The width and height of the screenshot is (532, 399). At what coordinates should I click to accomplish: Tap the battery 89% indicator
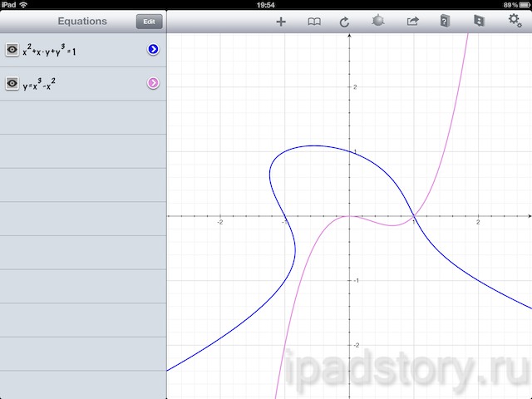click(x=517, y=5)
